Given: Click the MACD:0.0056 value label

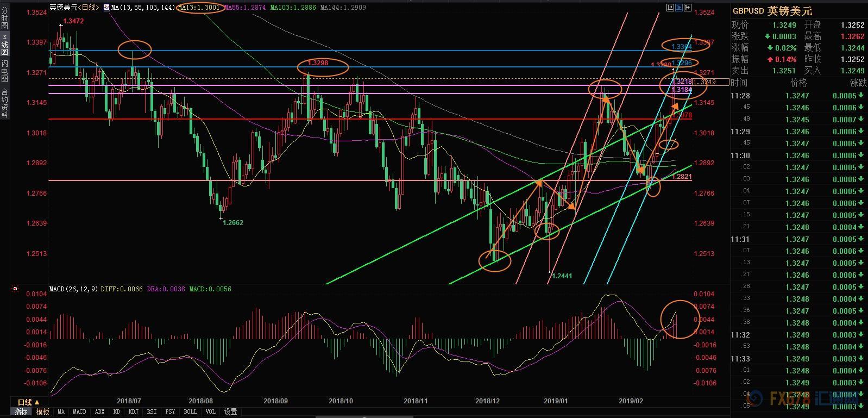Looking at the screenshot, I should point(210,289).
